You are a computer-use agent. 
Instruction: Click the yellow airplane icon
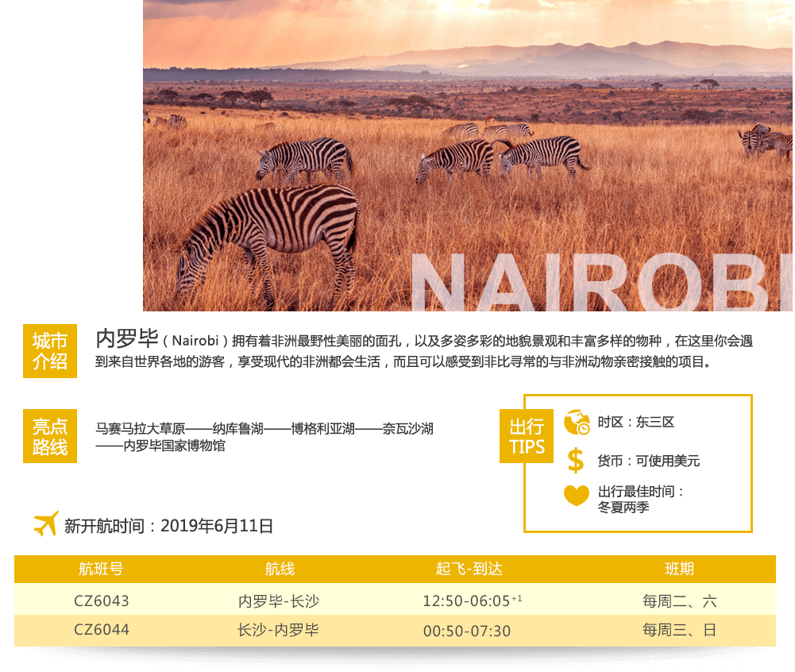(45, 523)
